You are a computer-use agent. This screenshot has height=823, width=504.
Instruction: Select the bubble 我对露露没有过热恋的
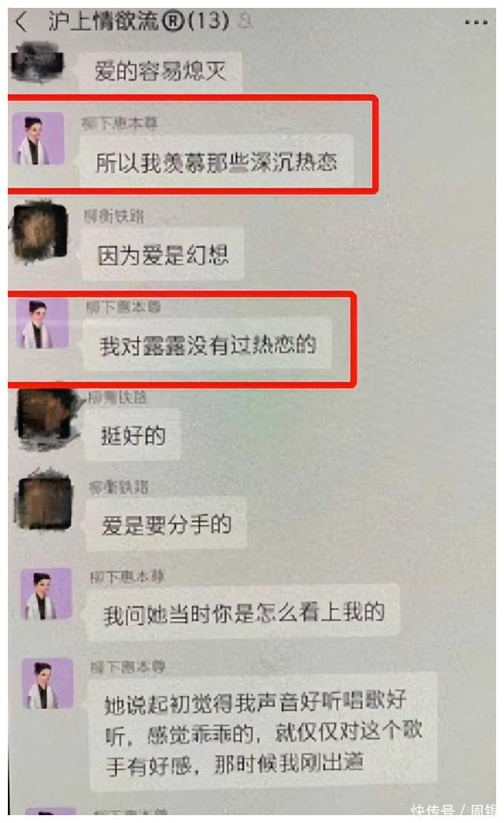click(207, 344)
